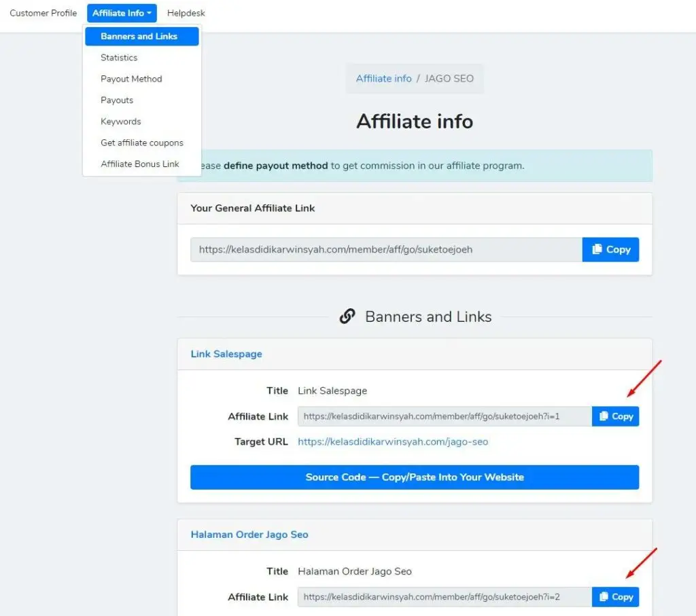Open the Link Salespage heading link
The width and height of the screenshot is (696, 616).
coord(226,354)
